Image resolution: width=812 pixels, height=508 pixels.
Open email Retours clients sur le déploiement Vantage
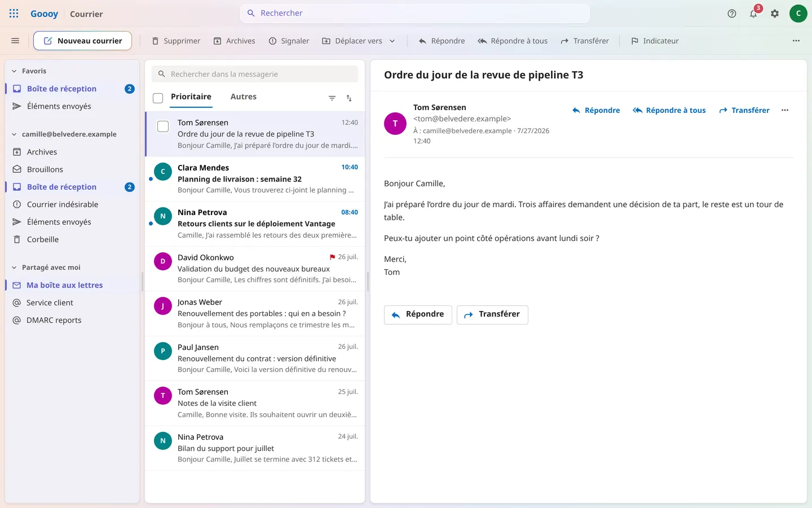[255, 224]
